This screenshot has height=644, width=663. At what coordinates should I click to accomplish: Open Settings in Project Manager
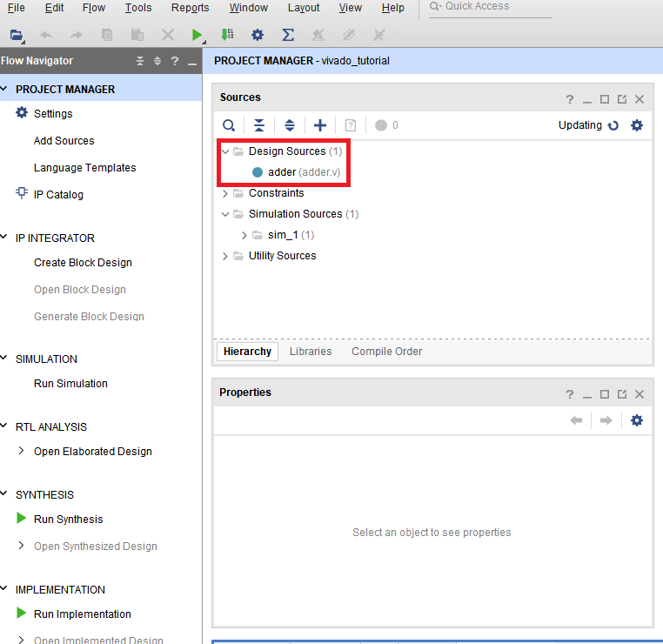[53, 114]
